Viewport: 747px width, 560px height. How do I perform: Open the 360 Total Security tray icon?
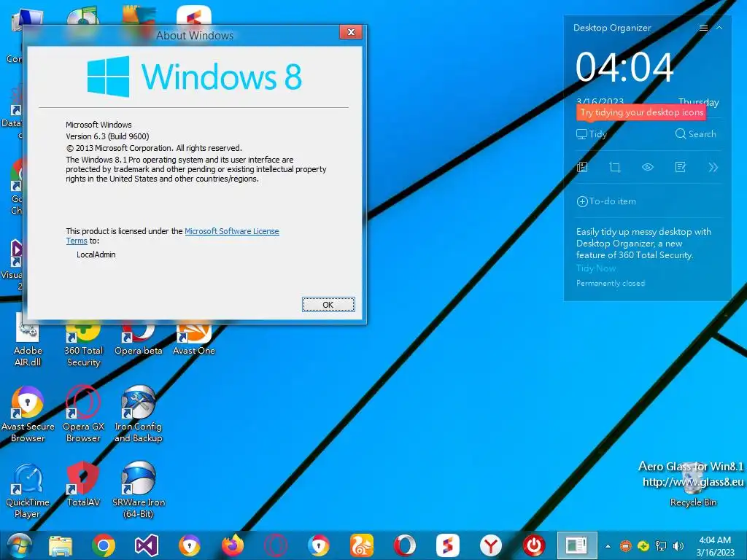click(643, 546)
